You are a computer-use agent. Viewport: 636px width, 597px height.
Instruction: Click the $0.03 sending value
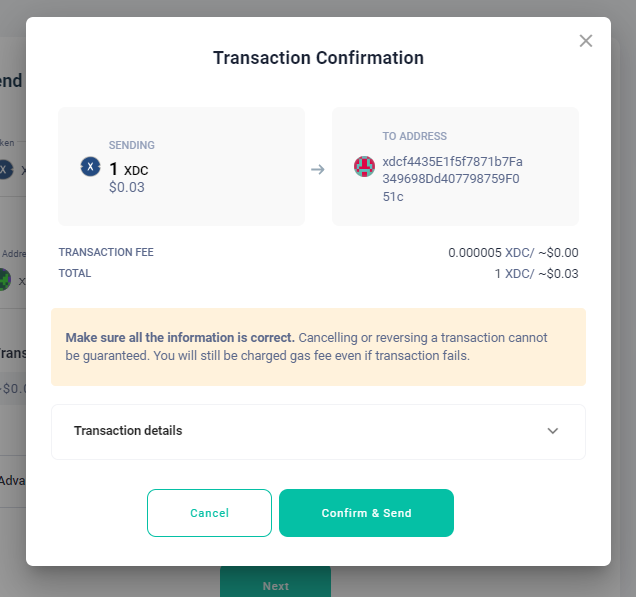point(127,187)
